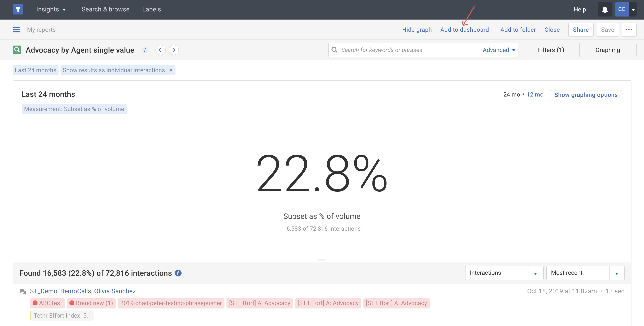The width and height of the screenshot is (644, 326).
Task: Switch time range to 12 mo
Action: 535,95
